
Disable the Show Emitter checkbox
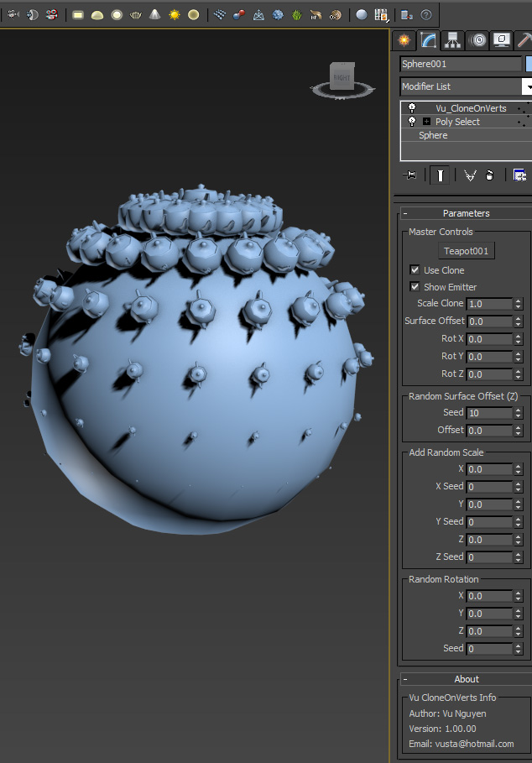415,287
